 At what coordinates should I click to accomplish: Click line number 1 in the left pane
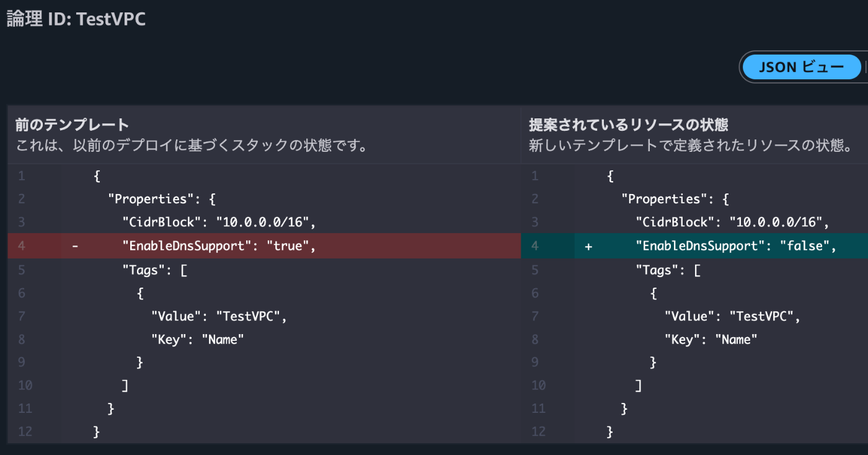click(21, 175)
